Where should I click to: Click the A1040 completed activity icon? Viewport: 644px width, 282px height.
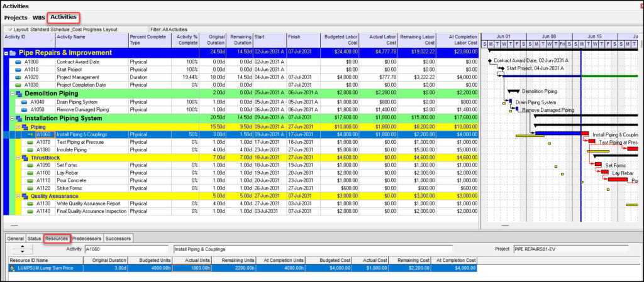[24, 102]
